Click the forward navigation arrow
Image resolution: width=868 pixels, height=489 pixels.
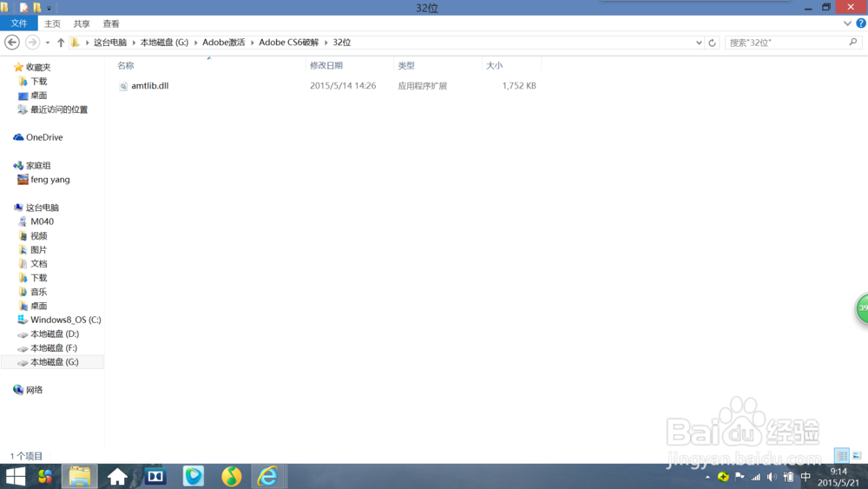(x=32, y=42)
